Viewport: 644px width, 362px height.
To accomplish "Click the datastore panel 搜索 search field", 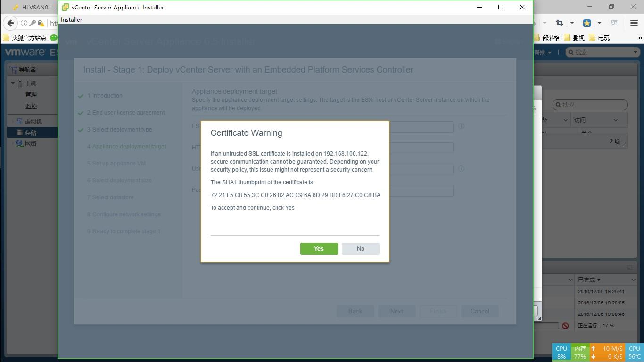I will [x=590, y=105].
